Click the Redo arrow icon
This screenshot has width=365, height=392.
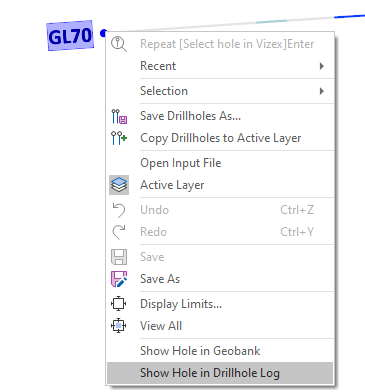click(x=119, y=232)
